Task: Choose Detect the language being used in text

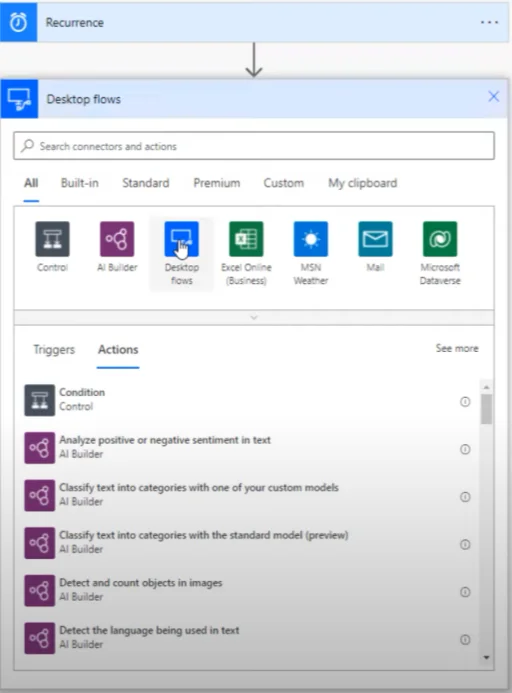Action: pos(149,630)
